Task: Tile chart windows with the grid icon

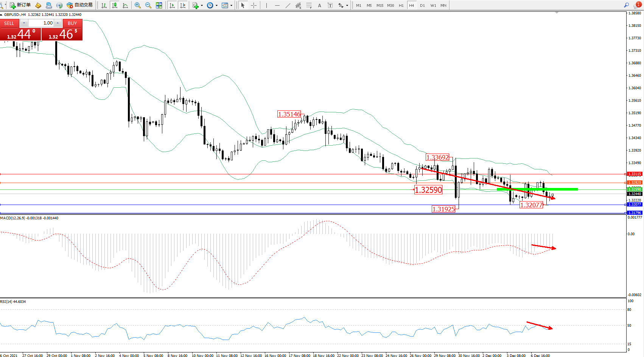Action: point(159,5)
